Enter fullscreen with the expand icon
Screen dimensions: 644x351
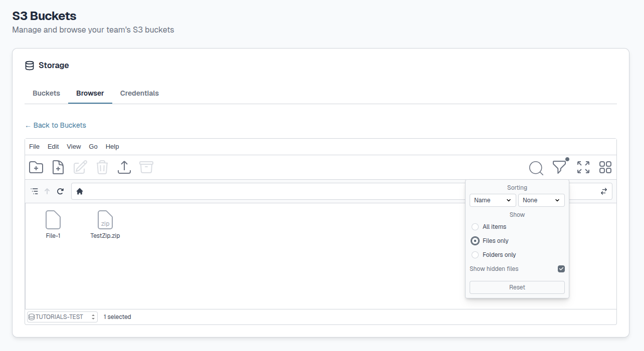(x=583, y=167)
